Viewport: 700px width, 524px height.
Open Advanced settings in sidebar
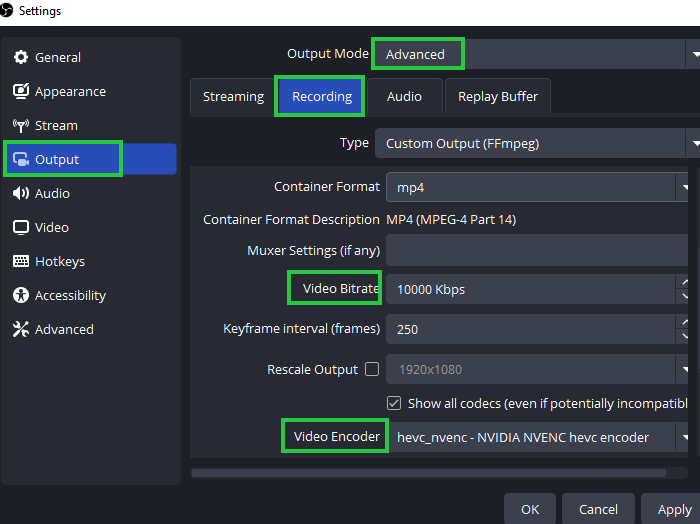pos(91,329)
